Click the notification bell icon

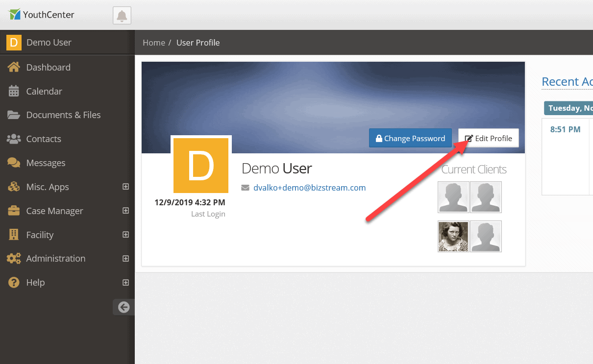point(122,15)
